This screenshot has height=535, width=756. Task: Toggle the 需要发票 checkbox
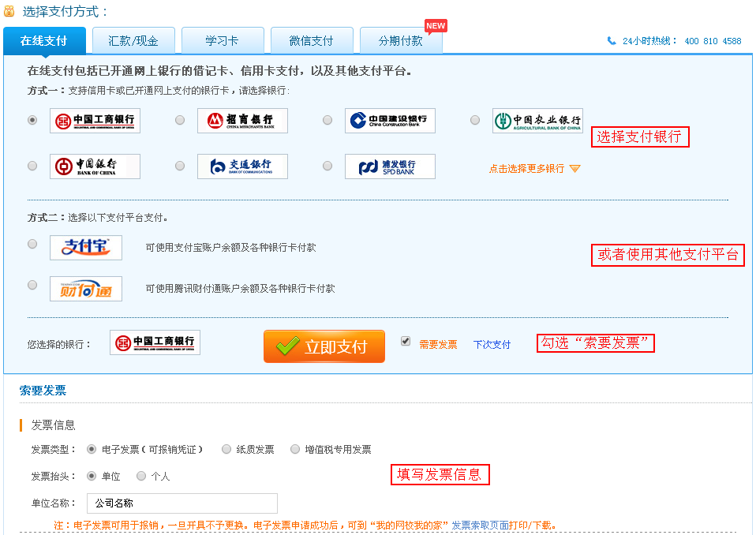click(406, 342)
